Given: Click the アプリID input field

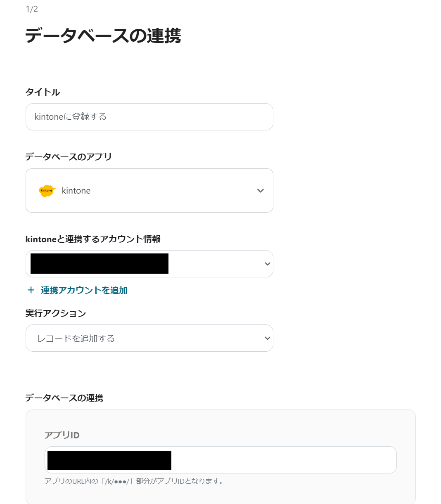Looking at the screenshot, I should (x=221, y=459).
